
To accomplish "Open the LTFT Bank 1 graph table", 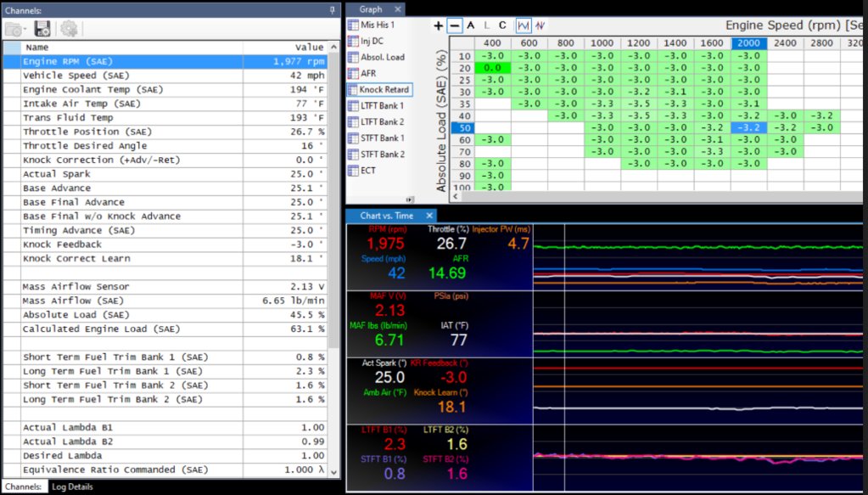I will click(x=376, y=106).
